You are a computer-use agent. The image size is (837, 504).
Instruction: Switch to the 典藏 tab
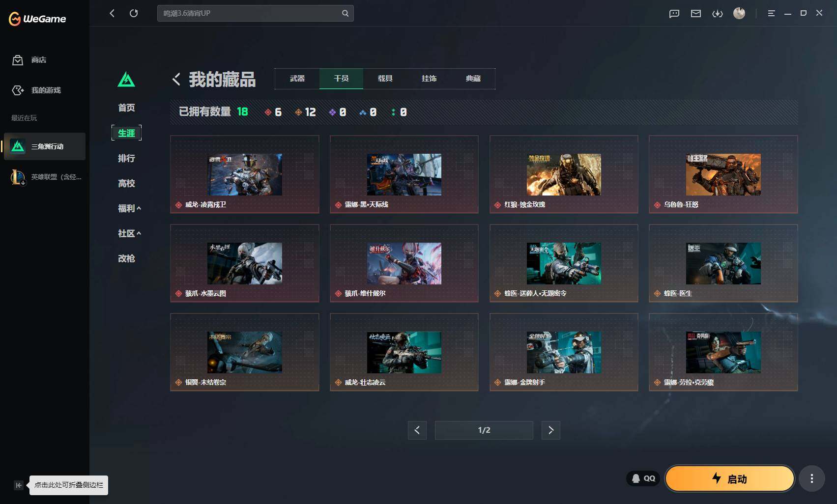(x=473, y=79)
